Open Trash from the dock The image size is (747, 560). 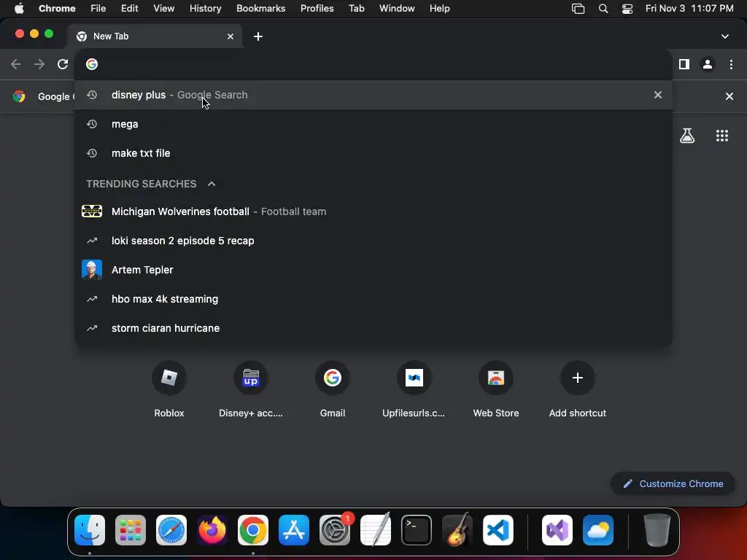click(657, 530)
